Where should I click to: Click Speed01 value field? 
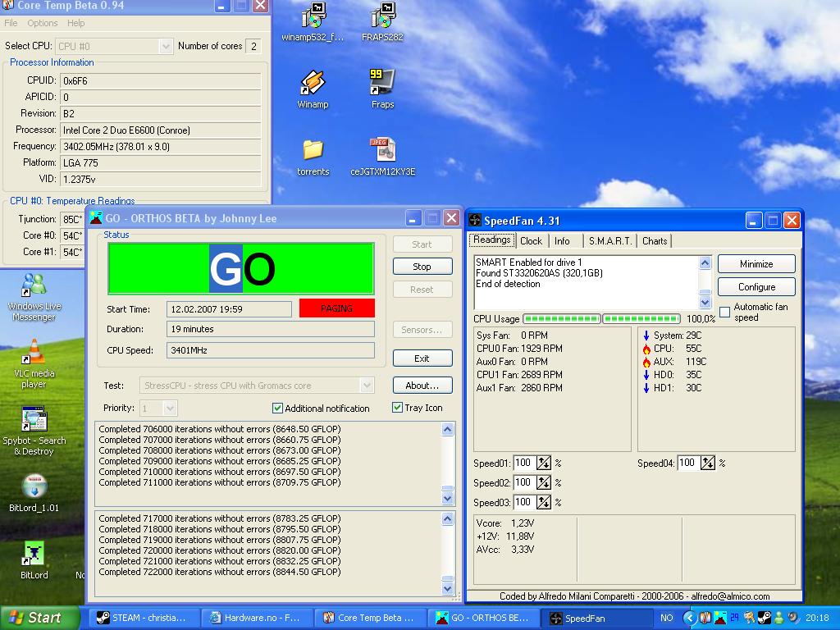524,463
